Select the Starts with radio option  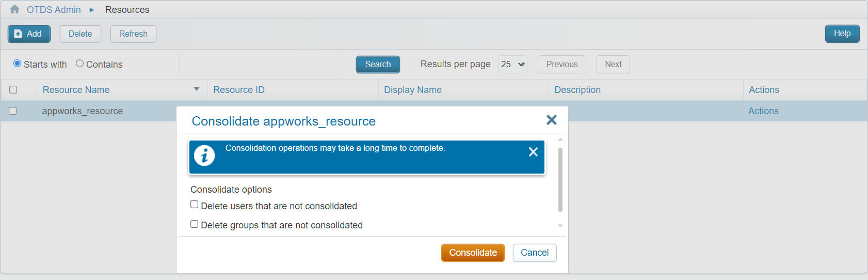pyautogui.click(x=18, y=64)
